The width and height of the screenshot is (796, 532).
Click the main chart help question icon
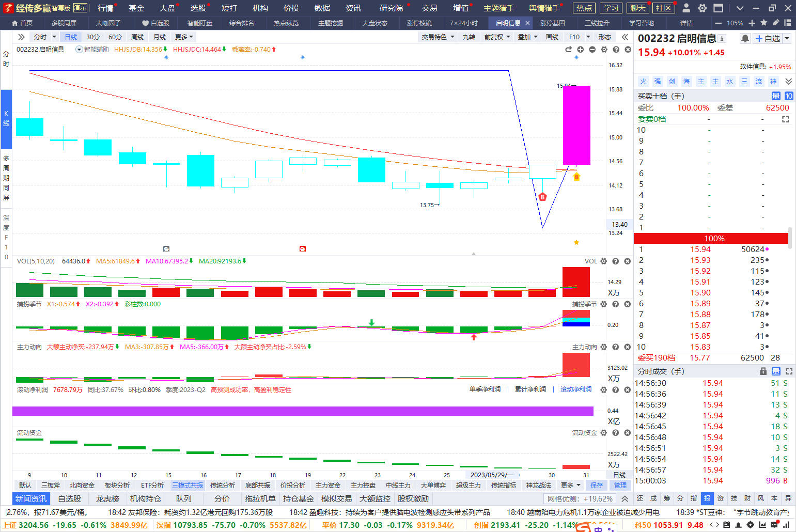coord(616,49)
